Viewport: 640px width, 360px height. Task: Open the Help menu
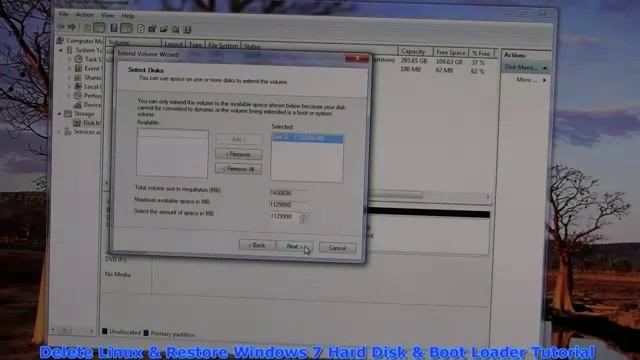pyautogui.click(x=128, y=16)
